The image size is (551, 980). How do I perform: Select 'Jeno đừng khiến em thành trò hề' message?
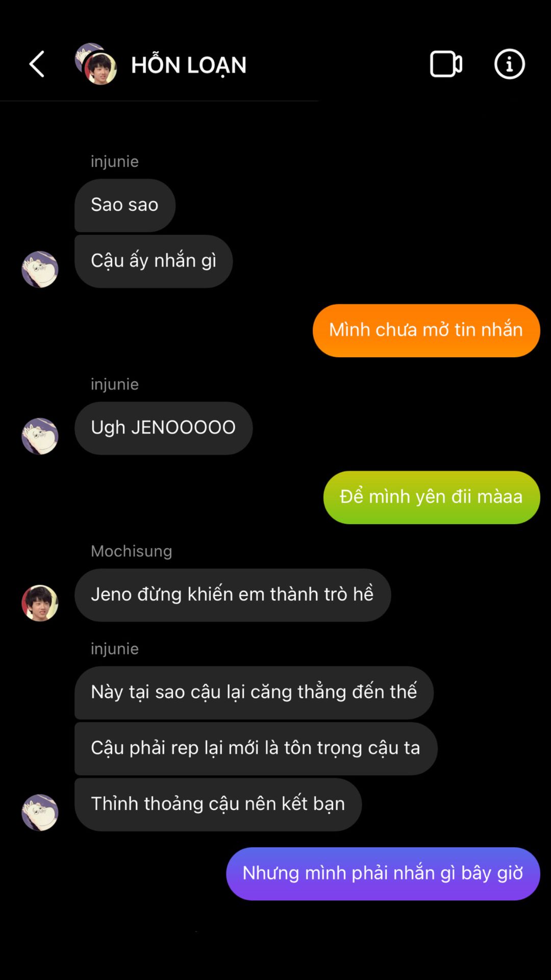233,595
